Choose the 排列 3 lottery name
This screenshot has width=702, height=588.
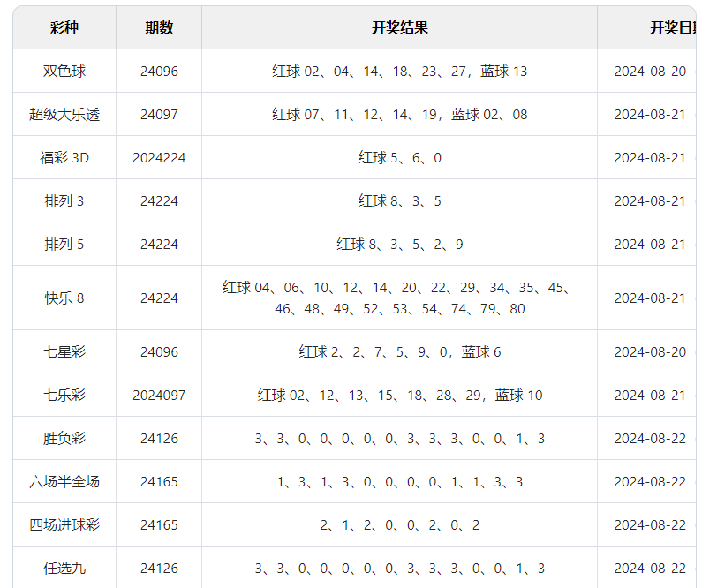(x=64, y=201)
